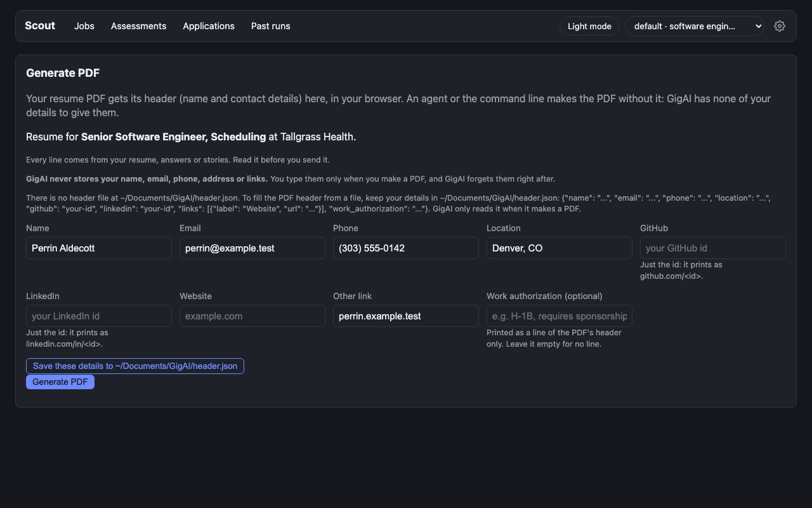Viewport: 812px width, 508px height.
Task: Click the 'Other link' label
Action: (x=353, y=296)
